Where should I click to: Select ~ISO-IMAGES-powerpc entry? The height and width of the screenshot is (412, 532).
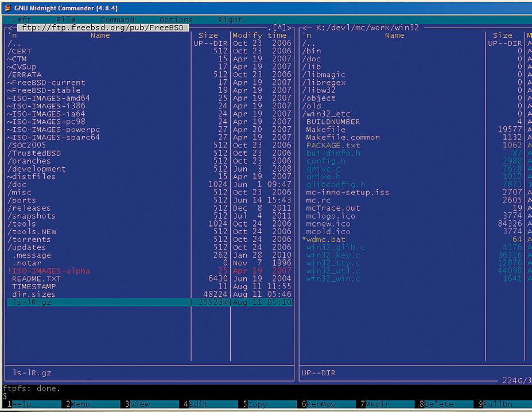tap(53, 130)
